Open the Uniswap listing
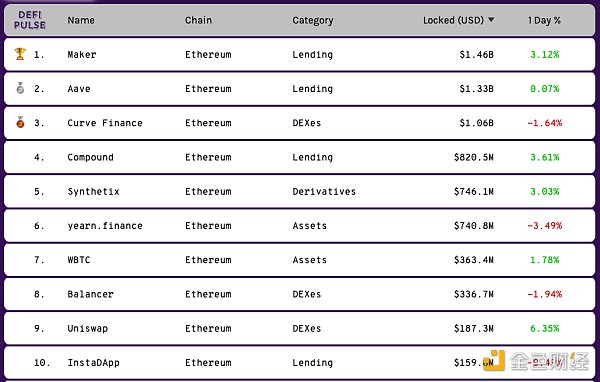 [x=88, y=329]
